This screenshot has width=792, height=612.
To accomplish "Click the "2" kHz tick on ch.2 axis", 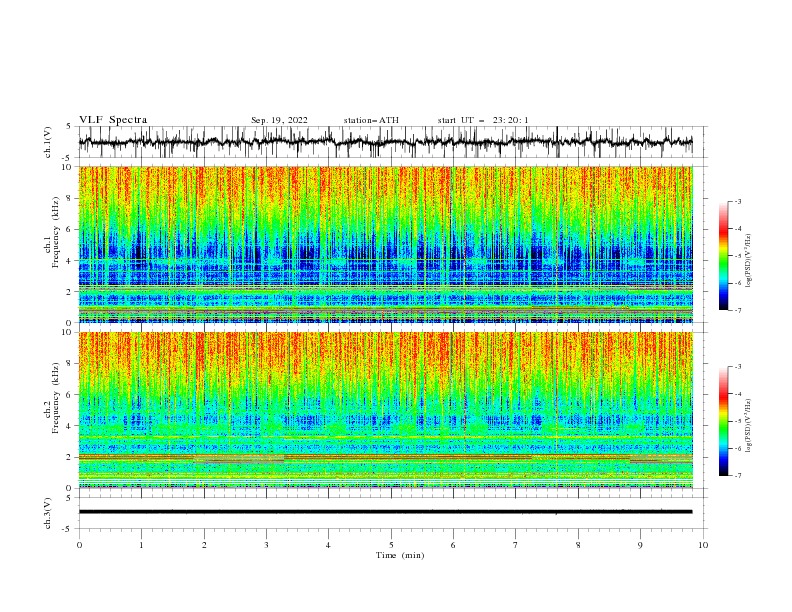I will (70, 457).
